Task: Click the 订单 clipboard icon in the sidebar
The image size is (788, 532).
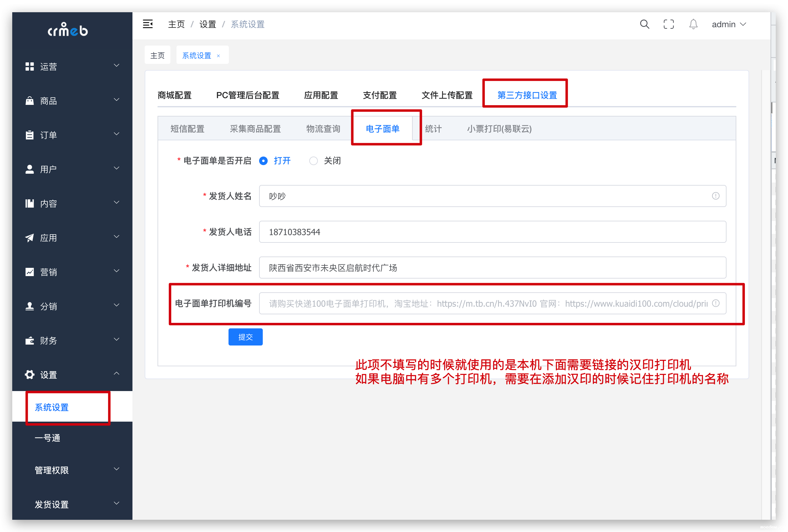Action: pos(29,135)
